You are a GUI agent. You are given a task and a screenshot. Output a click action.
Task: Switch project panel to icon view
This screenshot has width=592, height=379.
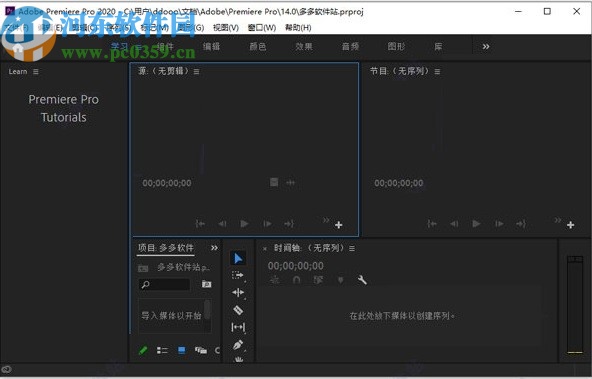(x=182, y=350)
